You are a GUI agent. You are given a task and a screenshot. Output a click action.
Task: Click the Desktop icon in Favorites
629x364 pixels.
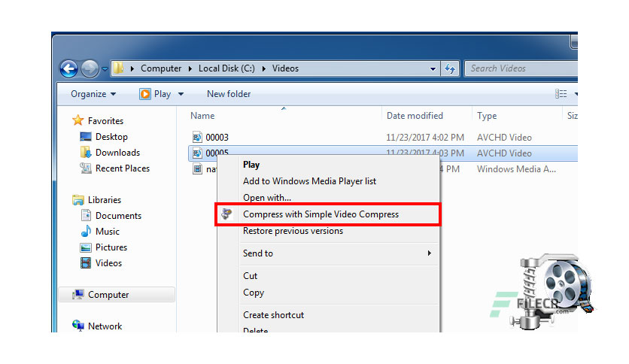[x=86, y=137]
